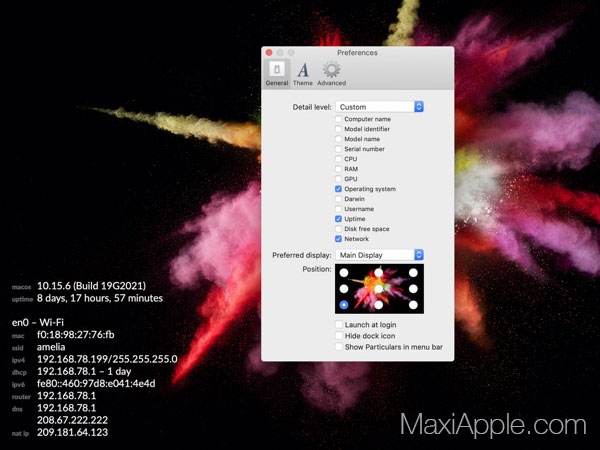
Task: Switch to the Theme tab
Action: click(303, 73)
